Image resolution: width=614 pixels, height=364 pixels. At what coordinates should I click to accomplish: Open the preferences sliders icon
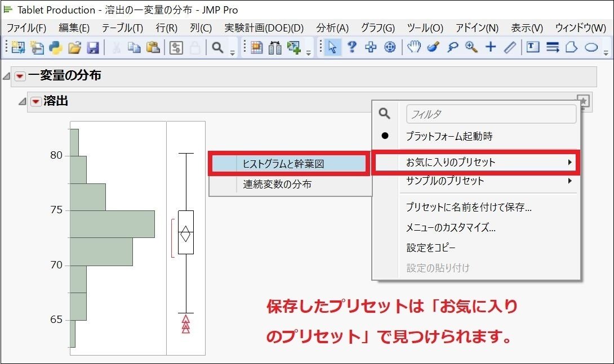176,47
